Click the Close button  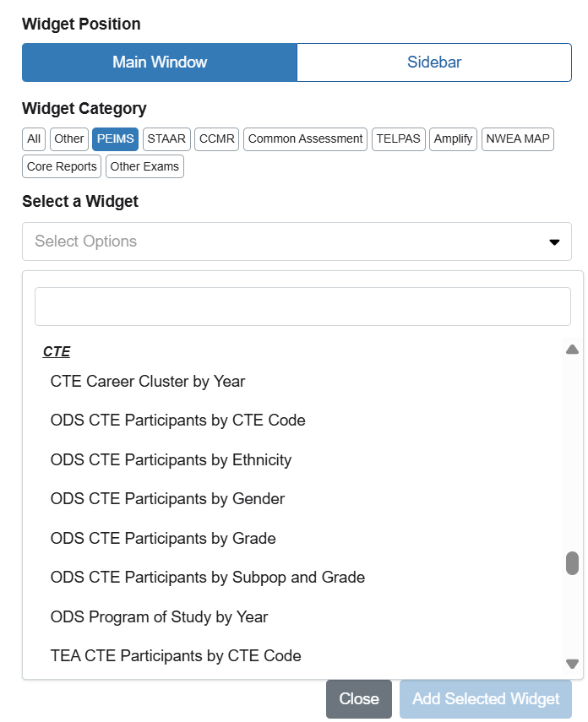(359, 699)
